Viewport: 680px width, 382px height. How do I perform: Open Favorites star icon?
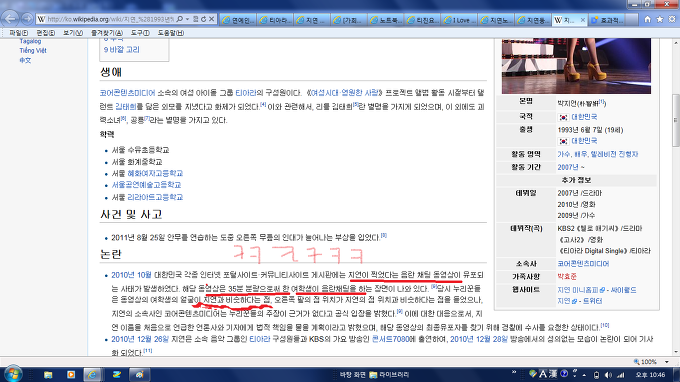[x=660, y=20]
